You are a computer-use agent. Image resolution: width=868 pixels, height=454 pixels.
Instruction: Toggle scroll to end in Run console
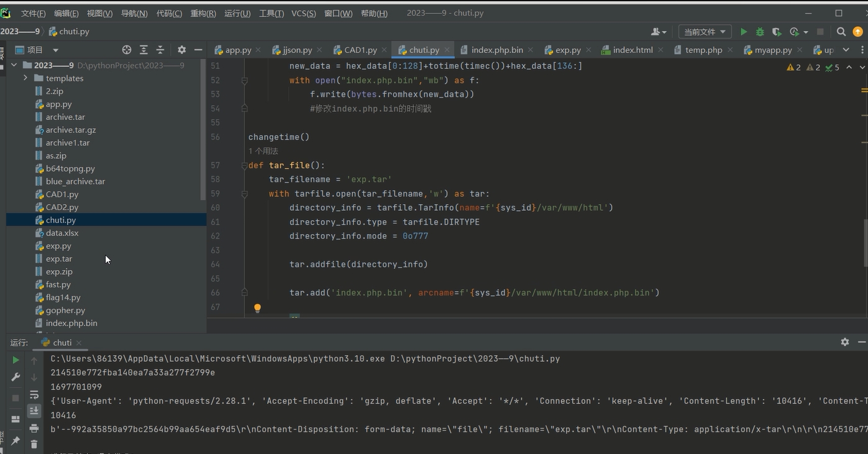pyautogui.click(x=34, y=411)
